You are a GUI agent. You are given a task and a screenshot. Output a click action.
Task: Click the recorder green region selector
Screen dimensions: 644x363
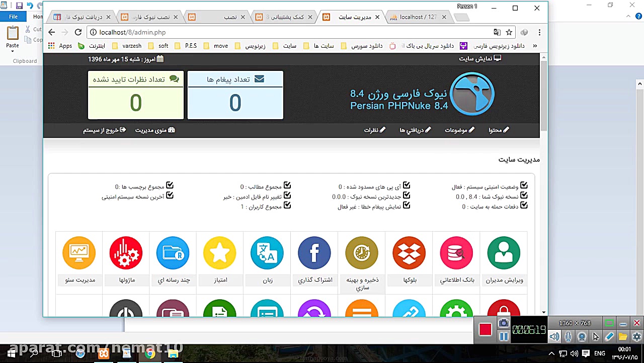(609, 323)
